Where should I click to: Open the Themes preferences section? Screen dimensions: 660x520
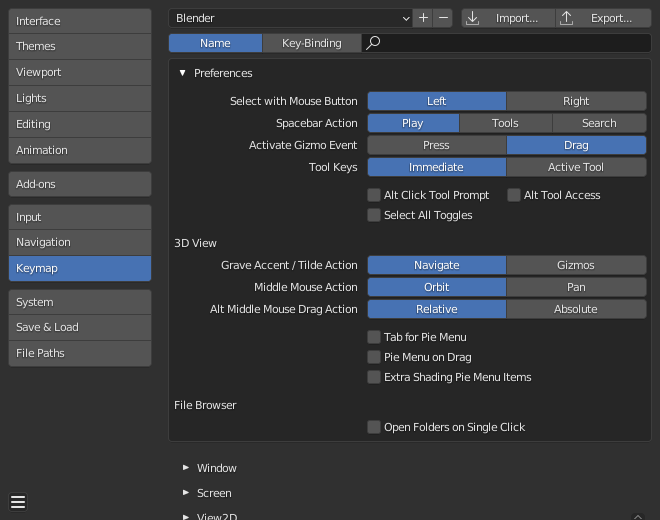point(80,46)
